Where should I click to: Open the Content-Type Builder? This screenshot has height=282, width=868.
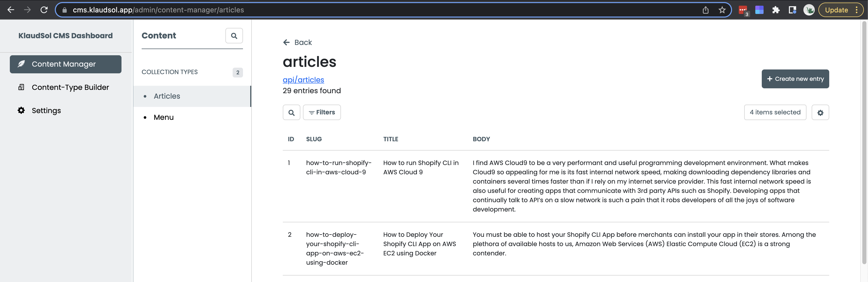[x=70, y=87]
